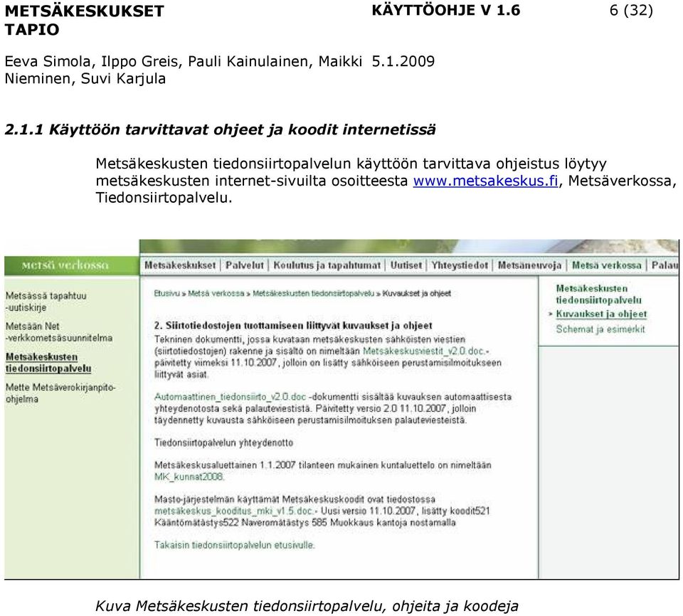
Task: Select bold Metsäkeskusten tiedonsiirtopalvelu in left sidebar
Action: 48,363
